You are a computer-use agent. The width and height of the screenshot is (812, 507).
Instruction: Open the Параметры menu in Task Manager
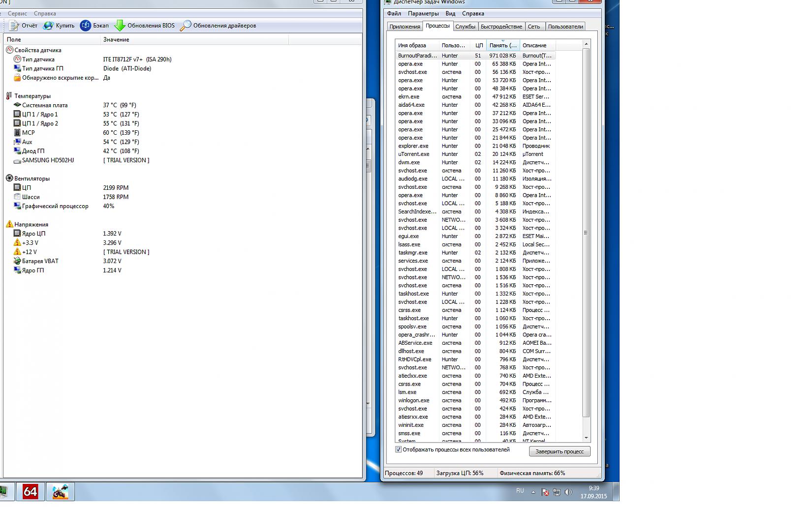coord(423,13)
